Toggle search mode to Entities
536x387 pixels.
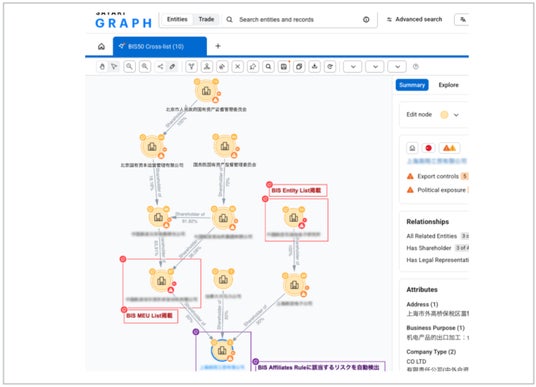(x=177, y=19)
